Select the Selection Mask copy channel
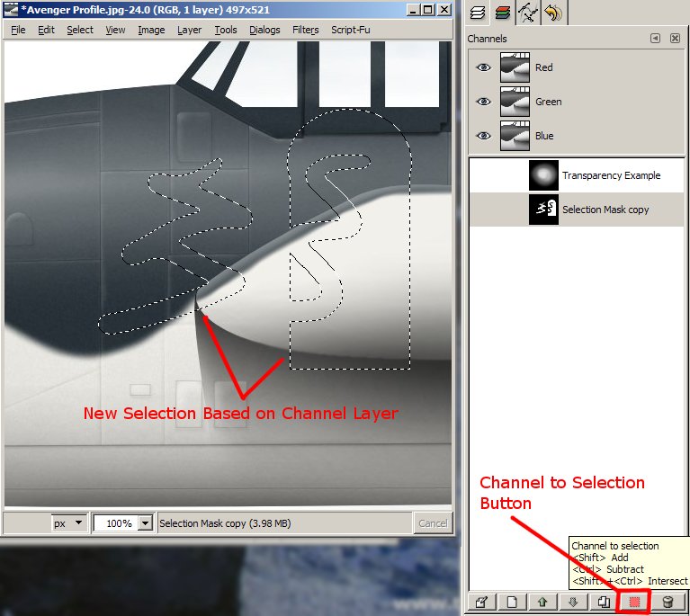690x616 pixels. pyautogui.click(x=577, y=210)
